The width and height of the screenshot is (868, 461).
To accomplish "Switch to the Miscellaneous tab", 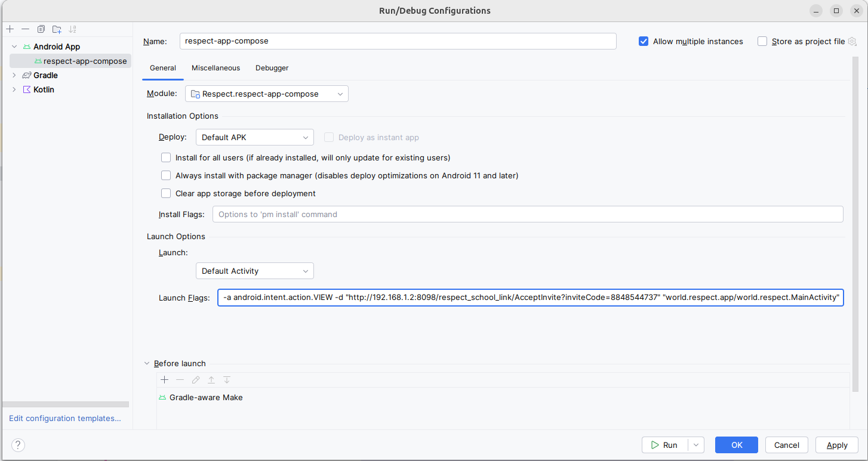I will click(x=216, y=68).
